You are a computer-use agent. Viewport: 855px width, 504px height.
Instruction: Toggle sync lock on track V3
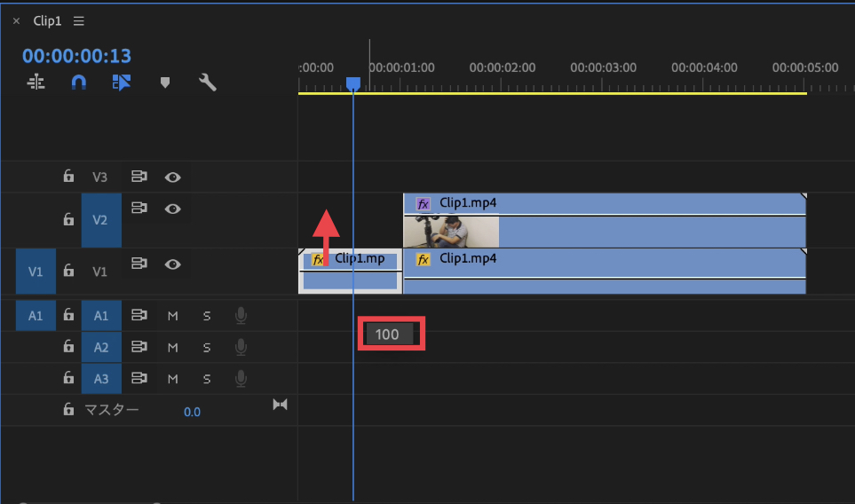(139, 177)
